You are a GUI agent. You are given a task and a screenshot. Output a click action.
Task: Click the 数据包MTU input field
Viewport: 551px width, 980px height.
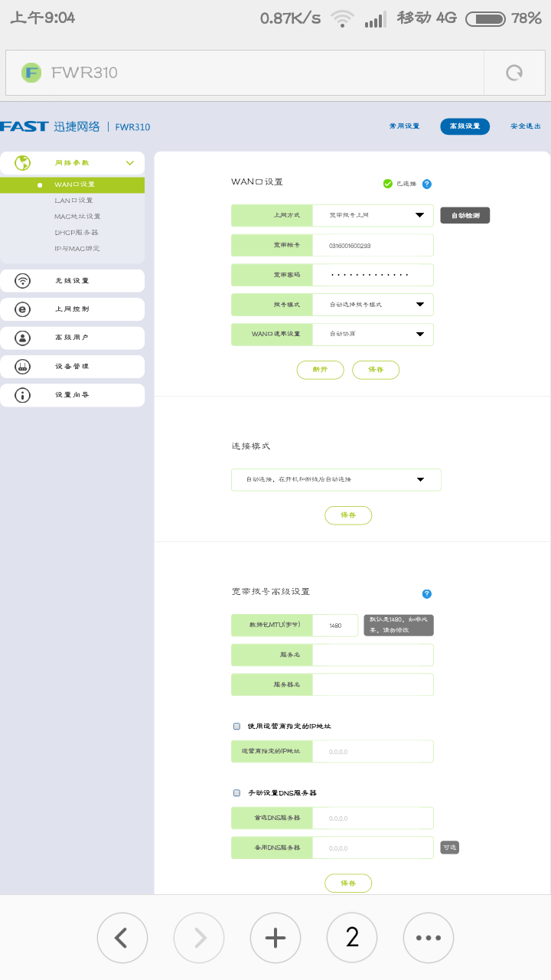click(x=335, y=626)
